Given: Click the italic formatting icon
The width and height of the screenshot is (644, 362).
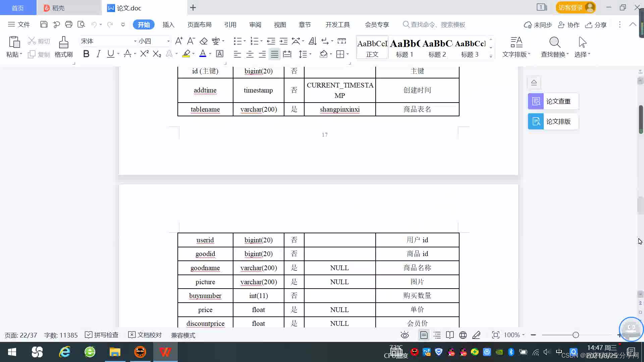Looking at the screenshot, I should tap(98, 54).
